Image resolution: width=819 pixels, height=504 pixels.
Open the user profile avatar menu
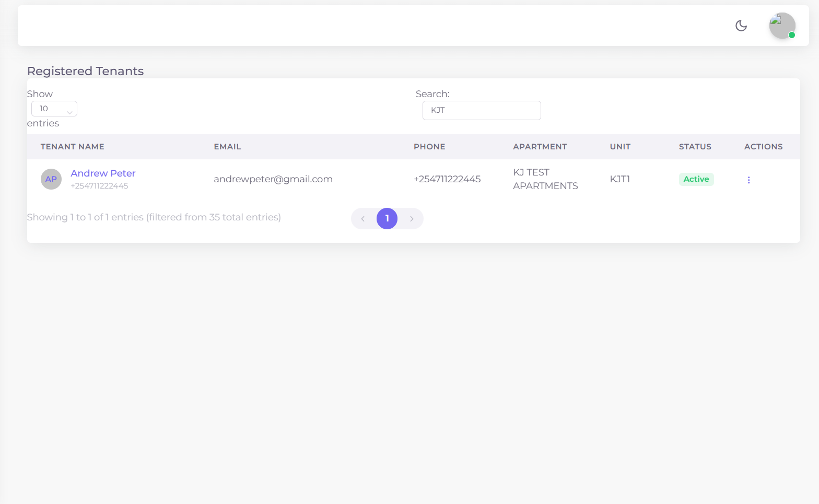point(782,26)
